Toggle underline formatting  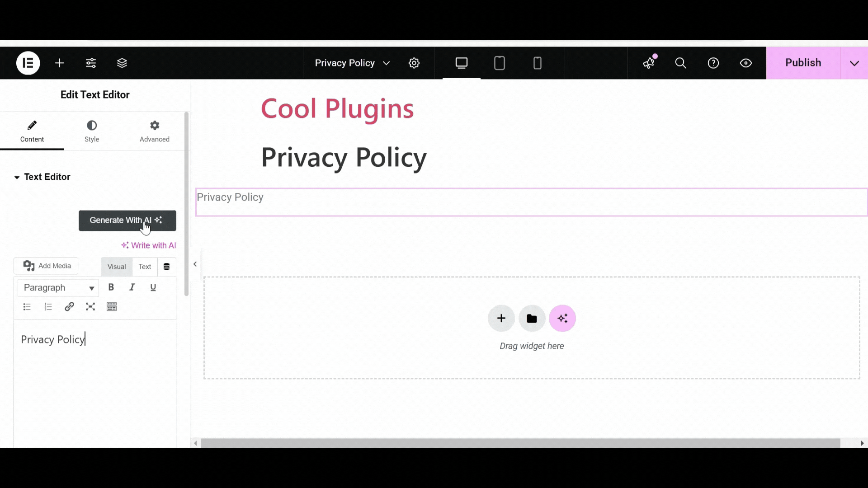[153, 287]
